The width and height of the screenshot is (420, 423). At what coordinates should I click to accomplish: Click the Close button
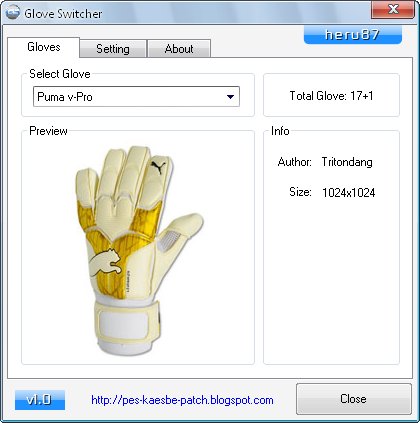[x=354, y=399]
